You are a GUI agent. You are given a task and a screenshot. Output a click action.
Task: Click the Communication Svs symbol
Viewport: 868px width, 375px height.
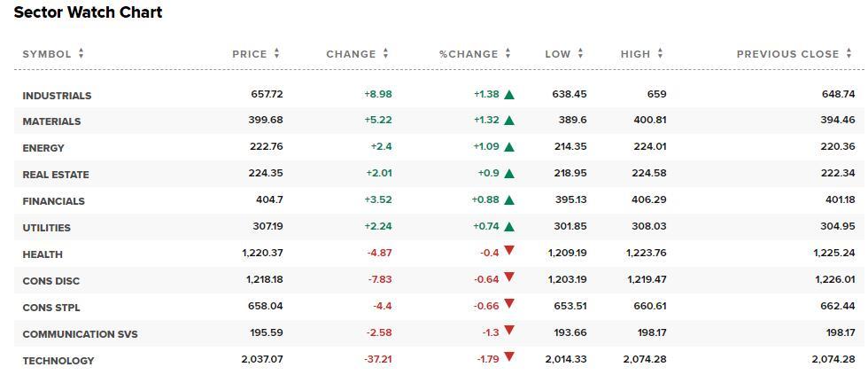click(80, 334)
